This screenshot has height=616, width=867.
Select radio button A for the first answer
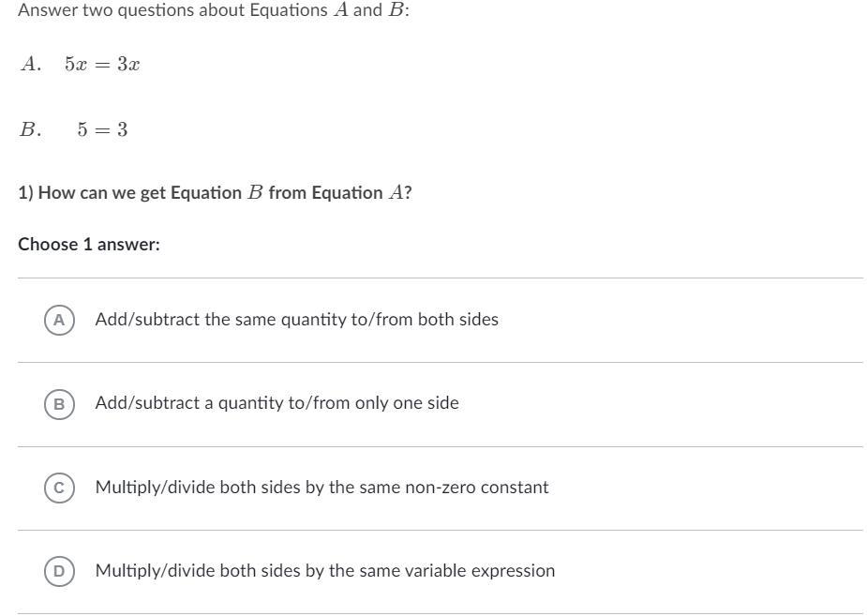[59, 320]
